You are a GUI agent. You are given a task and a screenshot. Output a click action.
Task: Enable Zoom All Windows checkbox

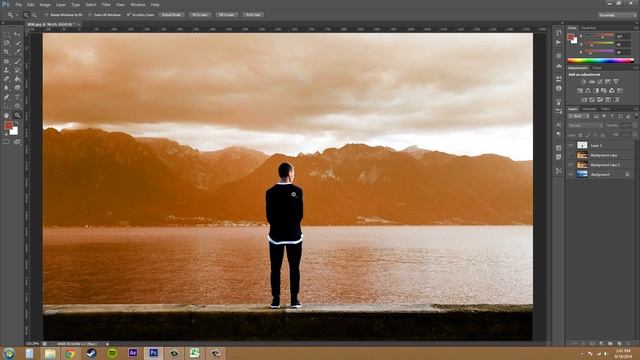coord(90,15)
